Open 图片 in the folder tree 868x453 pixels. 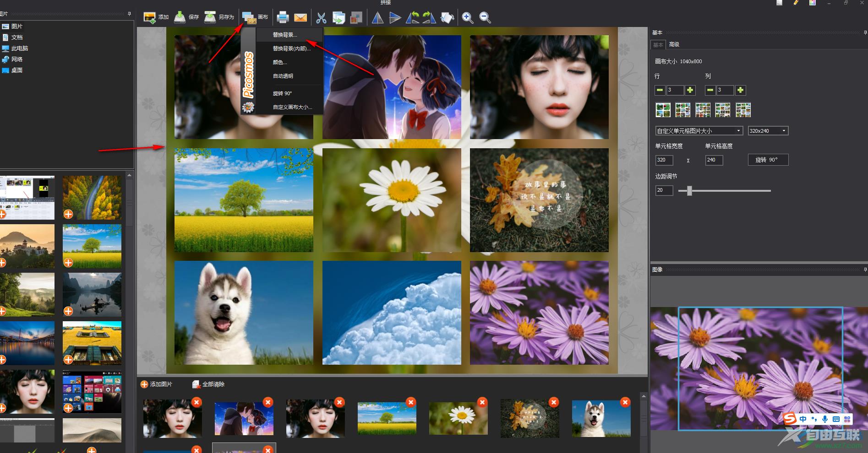17,27
